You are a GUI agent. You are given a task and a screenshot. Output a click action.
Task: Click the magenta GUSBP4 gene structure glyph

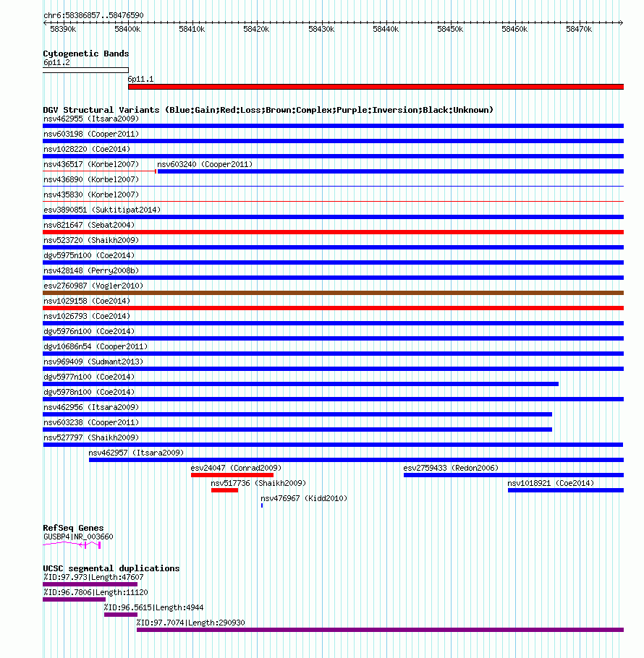(x=72, y=544)
